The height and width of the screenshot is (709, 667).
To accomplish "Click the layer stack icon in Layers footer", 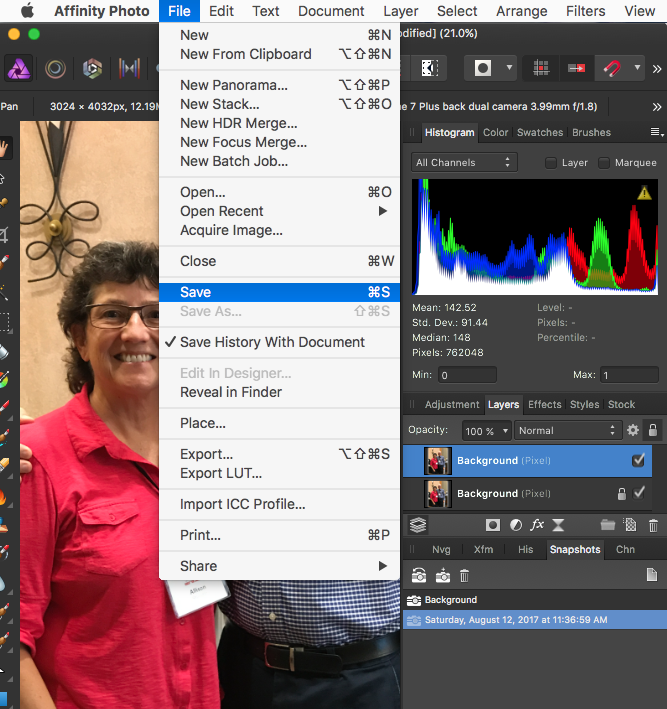I will (x=418, y=525).
